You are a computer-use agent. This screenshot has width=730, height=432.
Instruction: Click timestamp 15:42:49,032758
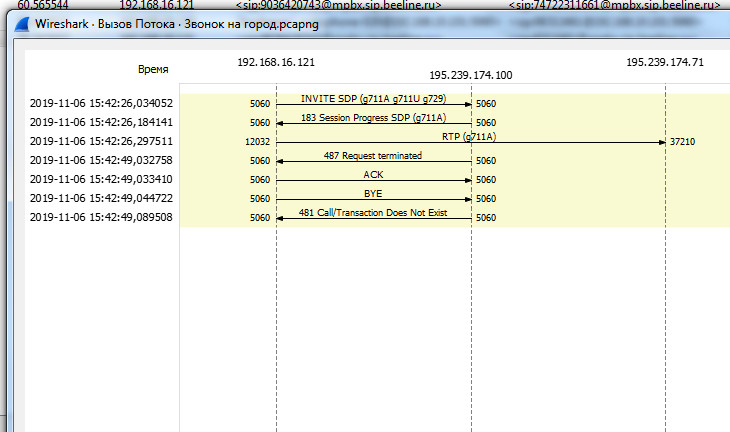pyautogui.click(x=101, y=161)
